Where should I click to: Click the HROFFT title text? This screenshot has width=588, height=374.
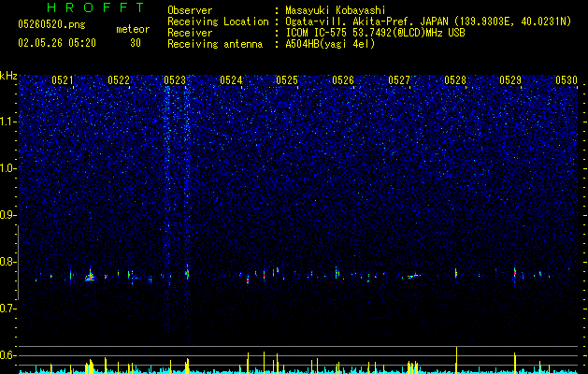[96, 7]
